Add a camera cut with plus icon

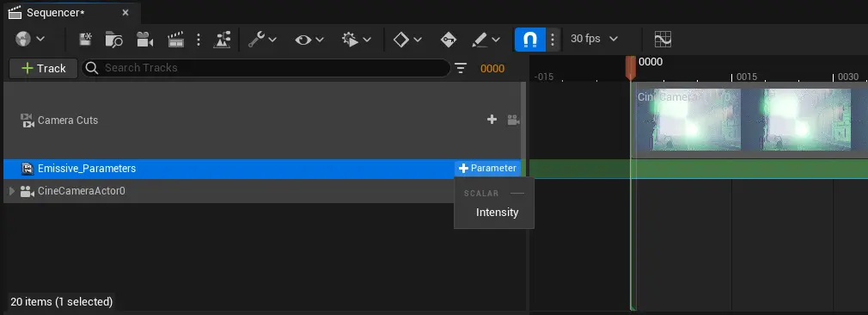point(492,120)
